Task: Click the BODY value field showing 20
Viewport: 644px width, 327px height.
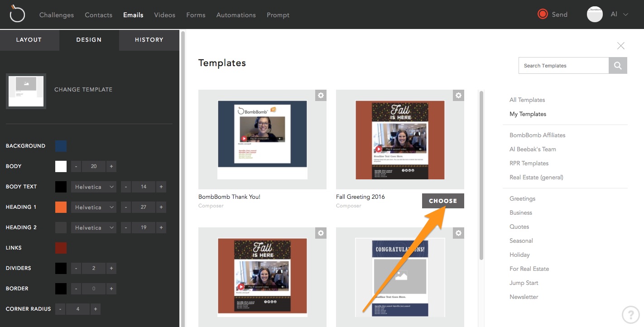Action: coord(94,166)
